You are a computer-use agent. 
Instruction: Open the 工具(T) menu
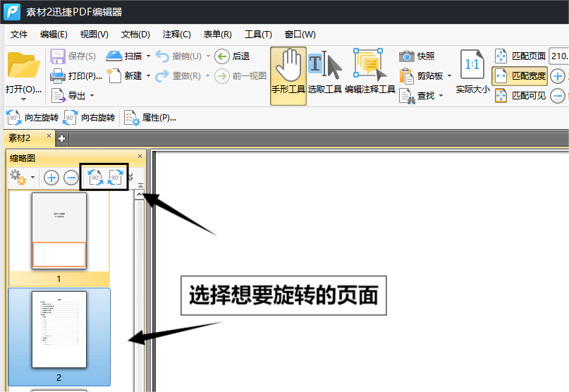click(x=258, y=35)
